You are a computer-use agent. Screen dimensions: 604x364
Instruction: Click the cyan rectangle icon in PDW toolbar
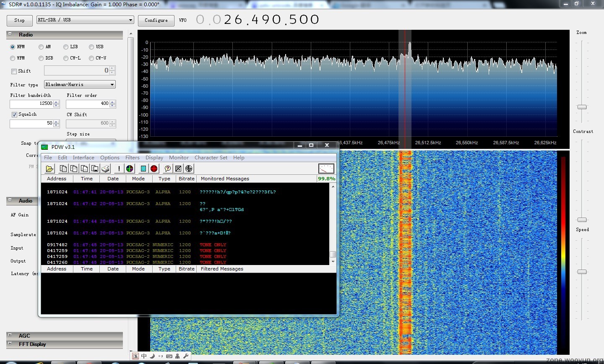pyautogui.click(x=143, y=169)
